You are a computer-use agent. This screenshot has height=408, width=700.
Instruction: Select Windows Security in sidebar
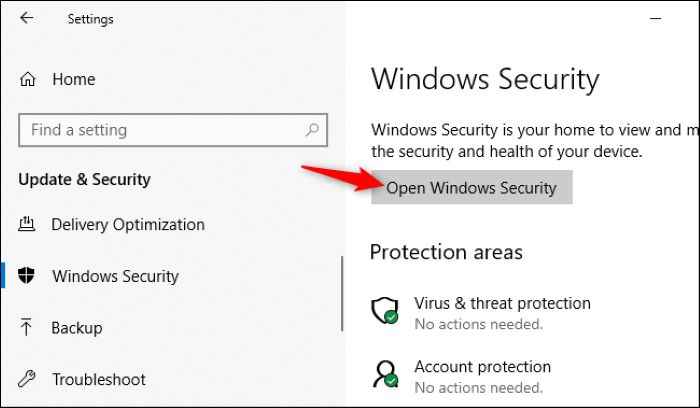(x=115, y=276)
